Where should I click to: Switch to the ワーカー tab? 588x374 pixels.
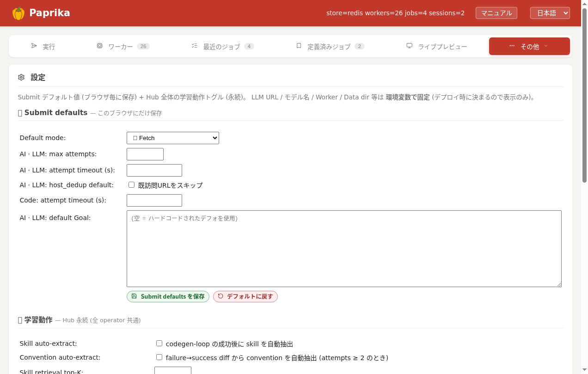click(x=123, y=46)
